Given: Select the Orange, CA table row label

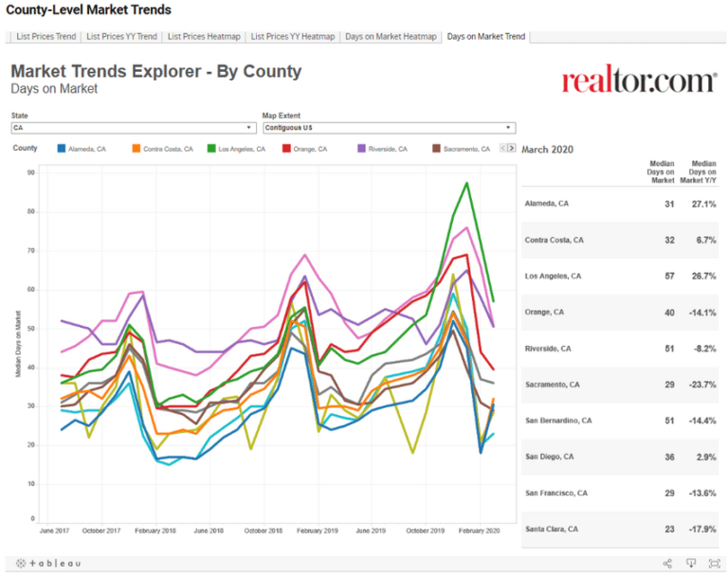Looking at the screenshot, I should (544, 313).
